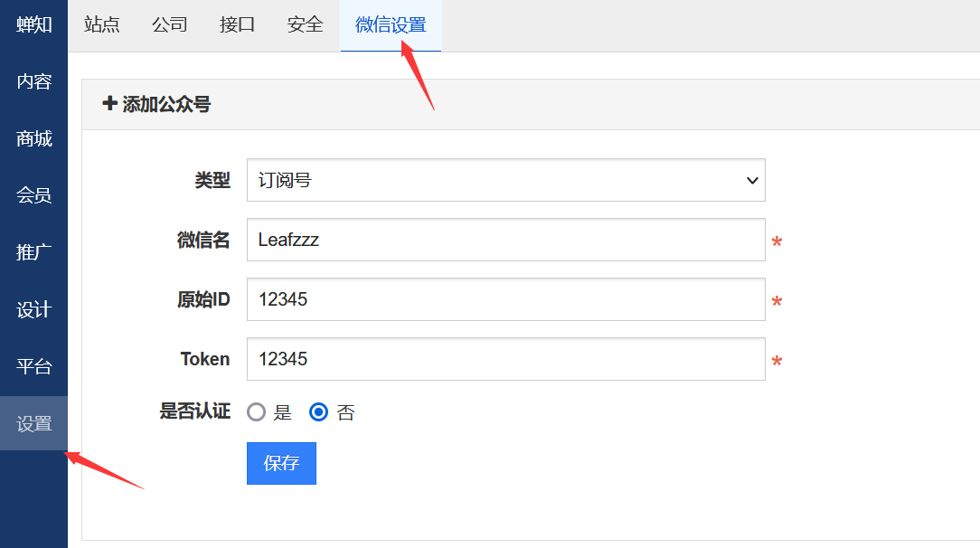980x548 pixels.
Task: Click the 保存 button to save
Action: click(280, 463)
